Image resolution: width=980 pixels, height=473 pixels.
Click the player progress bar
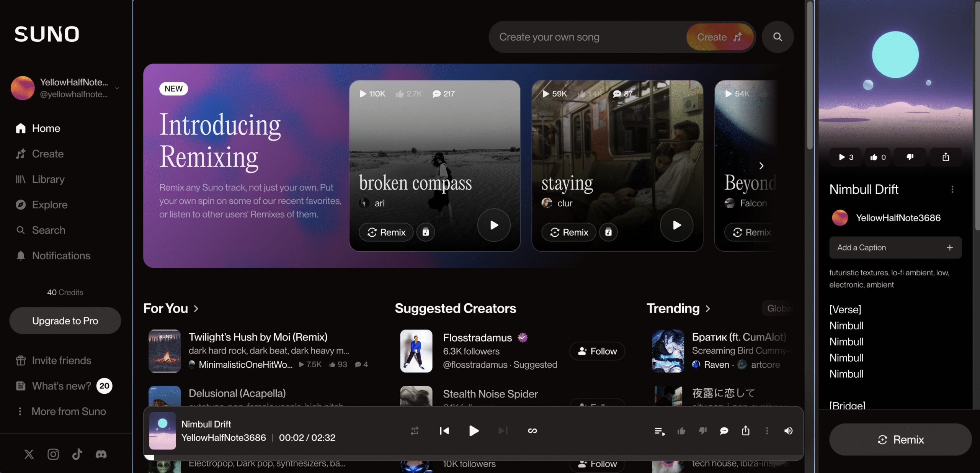(474, 458)
